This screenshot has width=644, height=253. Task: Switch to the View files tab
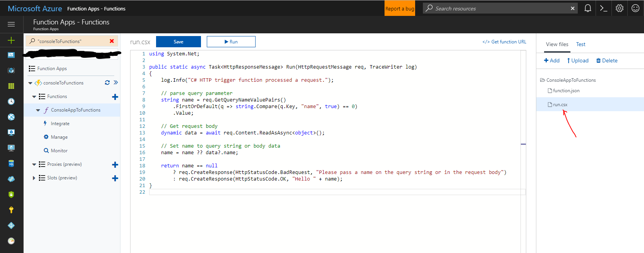[x=557, y=44]
